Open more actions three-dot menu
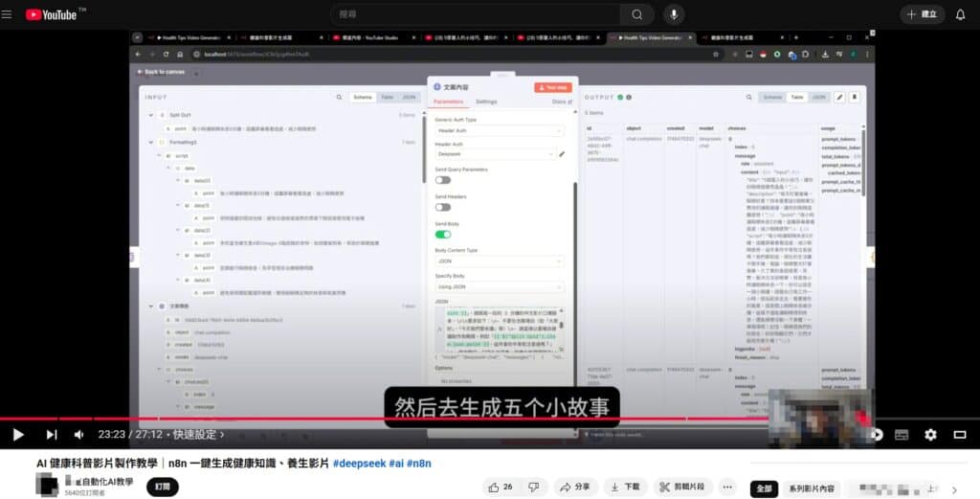This screenshot has width=980, height=499. tap(727, 487)
